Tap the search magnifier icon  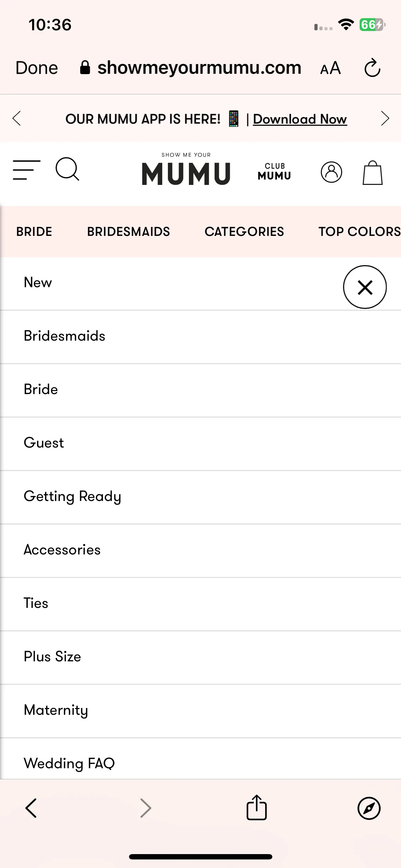(67, 169)
